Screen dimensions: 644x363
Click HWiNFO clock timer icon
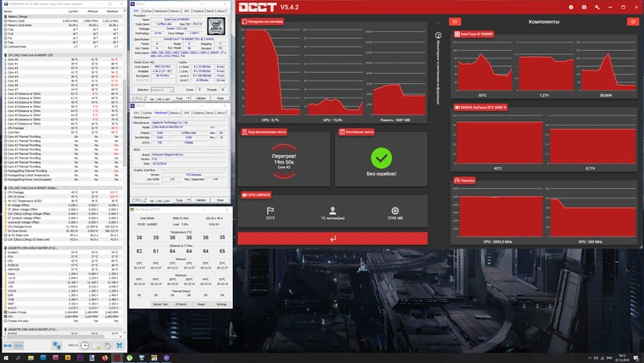84,345
